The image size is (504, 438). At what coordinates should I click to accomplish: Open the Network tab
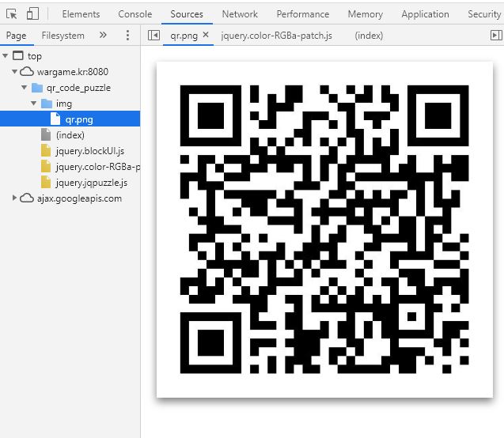pos(240,14)
